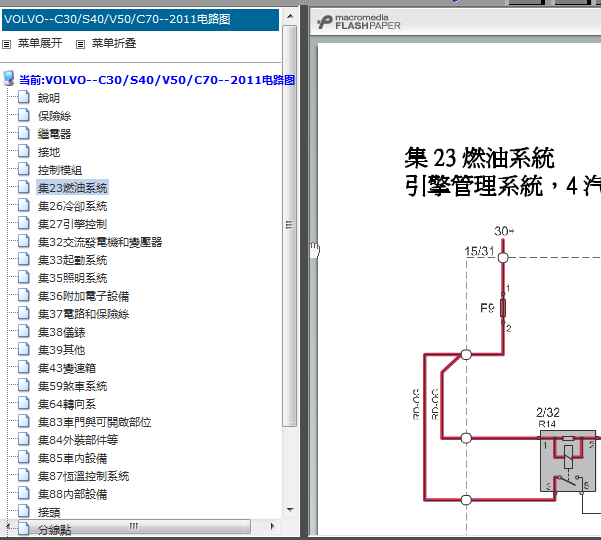The image size is (601, 540).
Task: Select 集35照明系統 in the tree
Action: [x=72, y=278]
